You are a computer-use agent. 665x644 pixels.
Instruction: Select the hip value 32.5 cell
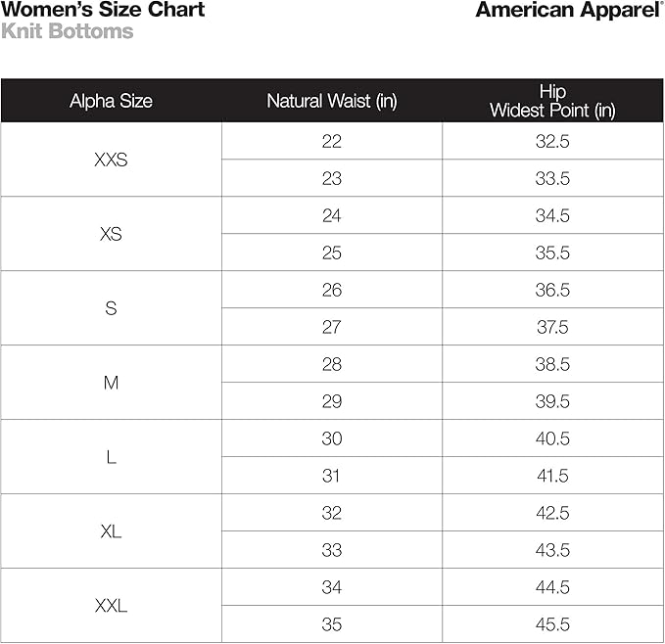click(552, 141)
